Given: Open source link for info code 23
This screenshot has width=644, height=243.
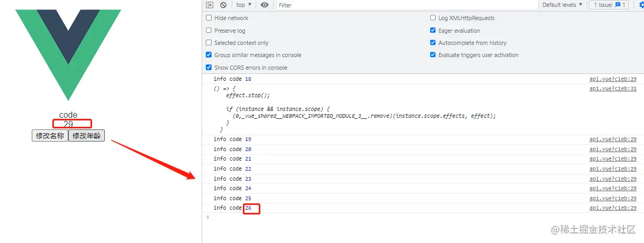Looking at the screenshot, I should click(613, 179).
